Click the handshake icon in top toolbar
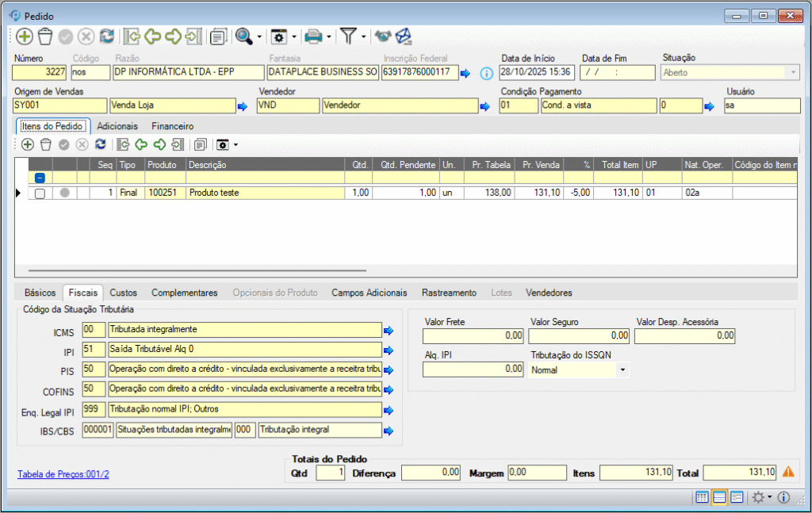Viewport: 812px width, 513px height. tap(384, 36)
